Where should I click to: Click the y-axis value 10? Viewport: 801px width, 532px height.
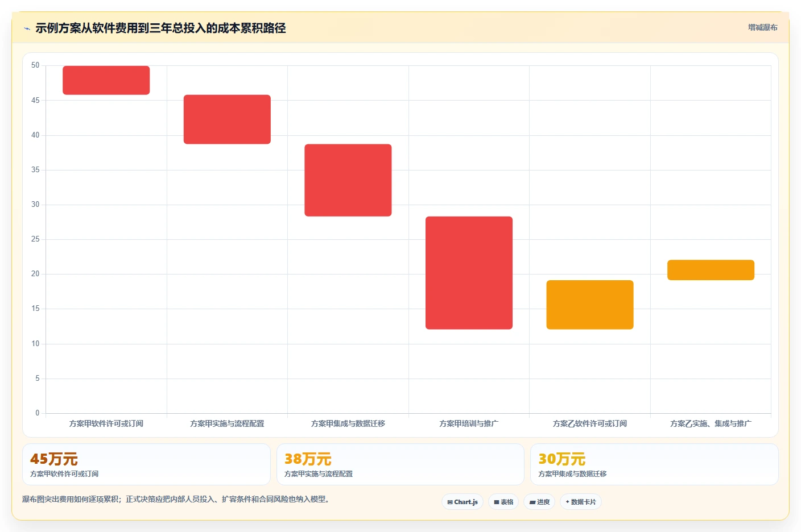tap(35, 344)
